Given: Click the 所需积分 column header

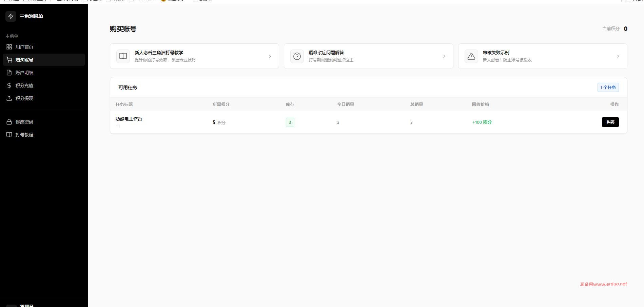Looking at the screenshot, I should pos(221,104).
